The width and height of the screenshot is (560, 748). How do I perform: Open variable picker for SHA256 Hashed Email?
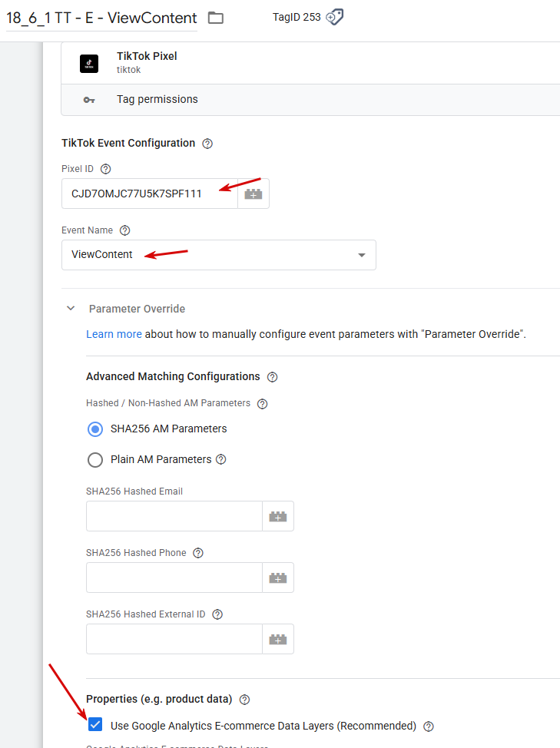[x=278, y=517]
